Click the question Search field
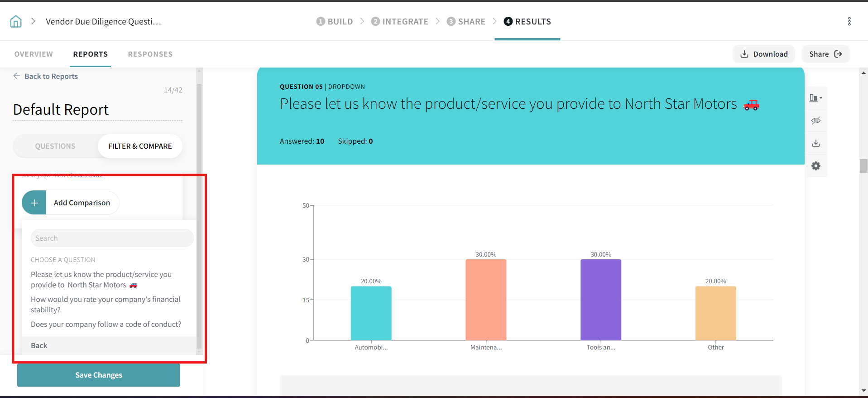Viewport: 868px width, 398px height. pos(112,238)
